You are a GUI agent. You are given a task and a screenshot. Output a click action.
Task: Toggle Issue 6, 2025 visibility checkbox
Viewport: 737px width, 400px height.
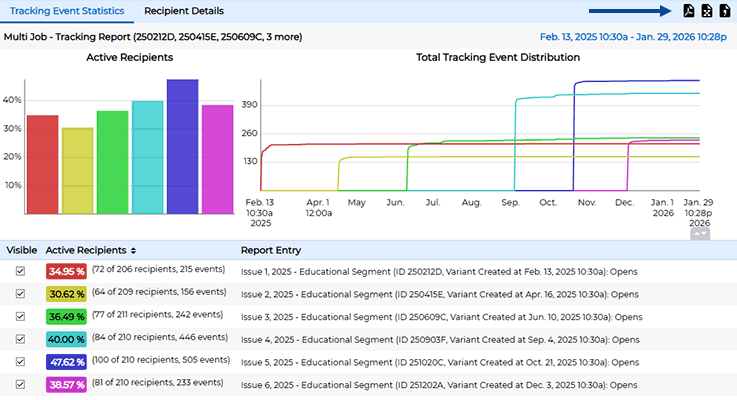coord(21,383)
